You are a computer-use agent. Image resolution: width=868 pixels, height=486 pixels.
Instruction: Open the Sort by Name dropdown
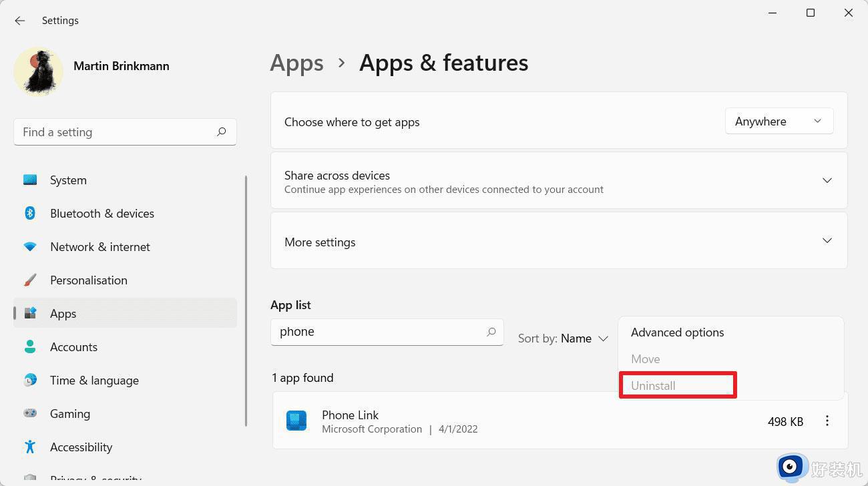564,338
